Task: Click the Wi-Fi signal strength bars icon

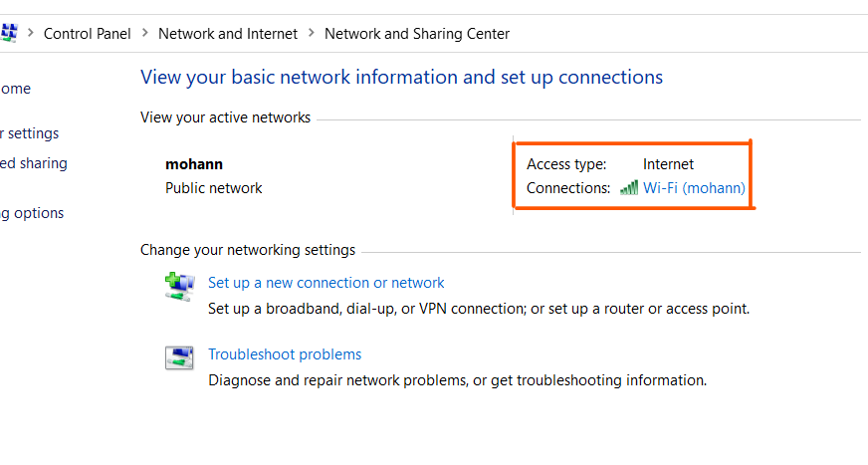Action: click(x=628, y=188)
